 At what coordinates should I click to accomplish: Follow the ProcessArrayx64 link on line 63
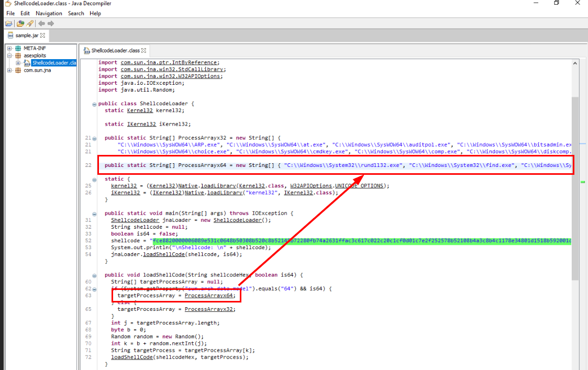click(209, 296)
